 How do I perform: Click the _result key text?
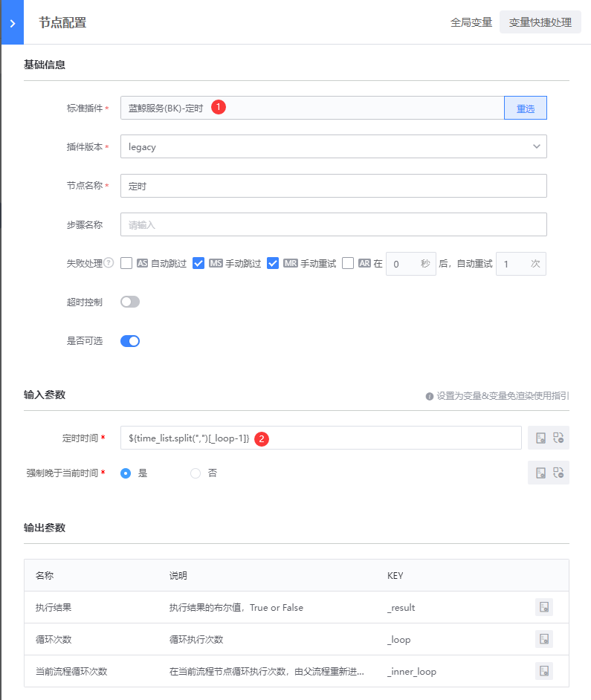click(401, 608)
